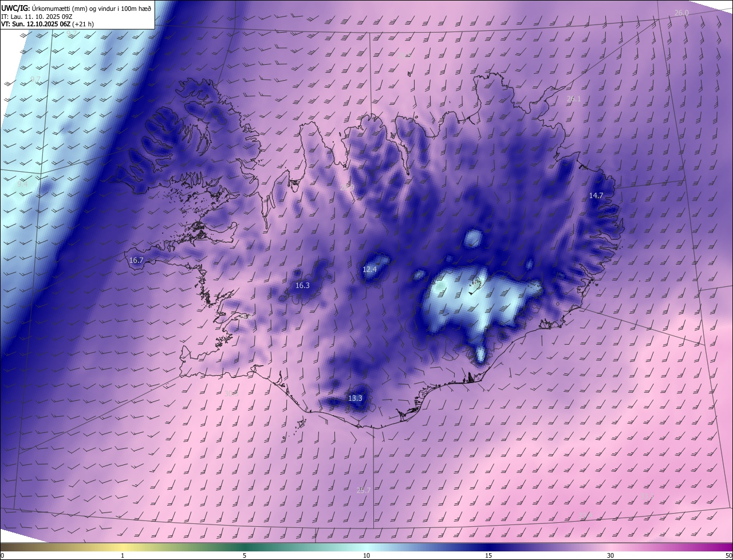Click the 16.7 value label on the map
Image resolution: width=733 pixels, height=560 pixels.
[136, 260]
